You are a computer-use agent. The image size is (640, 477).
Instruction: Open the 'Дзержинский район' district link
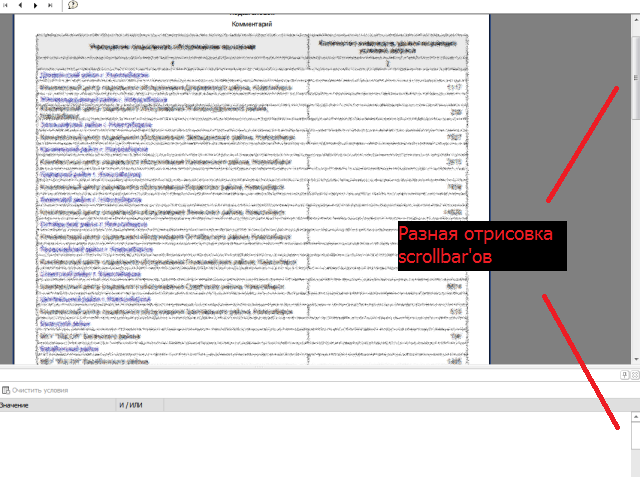94,75
